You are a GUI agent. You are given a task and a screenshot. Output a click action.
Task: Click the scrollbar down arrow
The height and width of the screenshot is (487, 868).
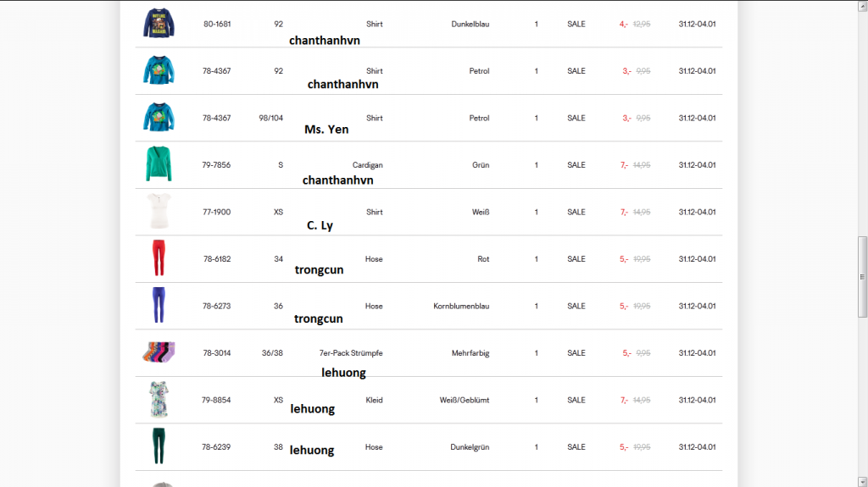pyautogui.click(x=862, y=480)
